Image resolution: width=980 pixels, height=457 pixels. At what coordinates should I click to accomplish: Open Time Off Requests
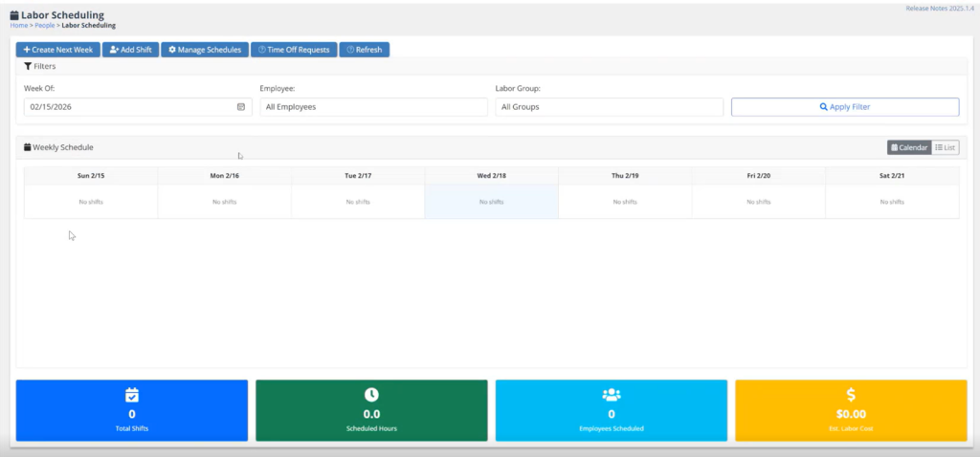294,49
